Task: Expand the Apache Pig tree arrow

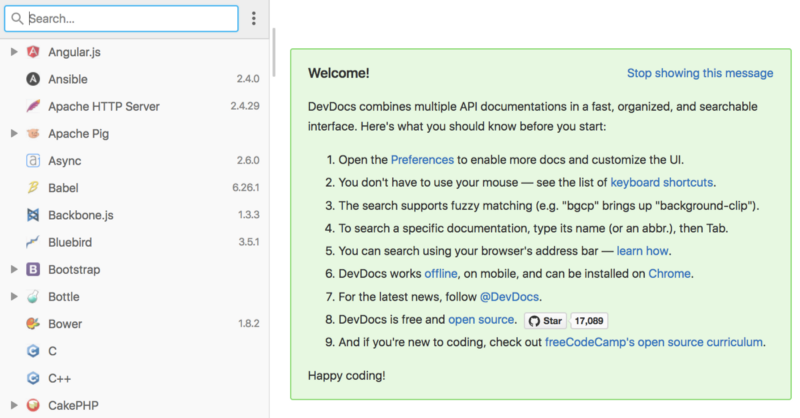Action: [14, 133]
